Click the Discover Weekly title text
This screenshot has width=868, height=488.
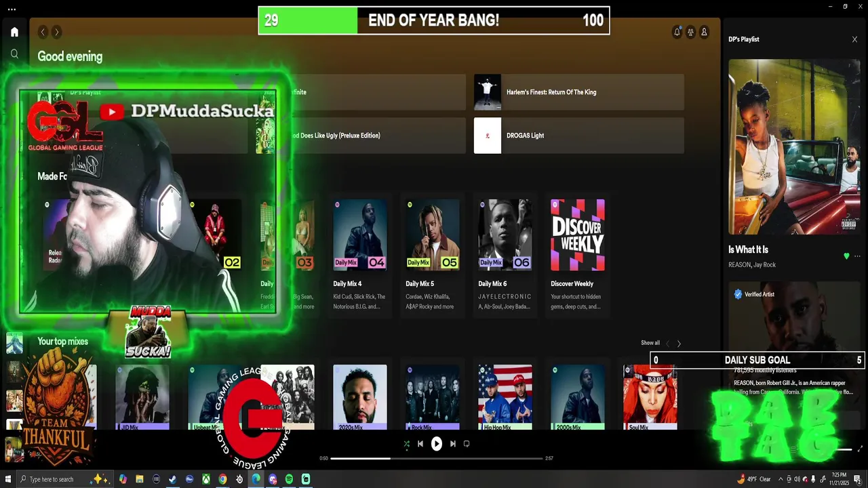[572, 284]
